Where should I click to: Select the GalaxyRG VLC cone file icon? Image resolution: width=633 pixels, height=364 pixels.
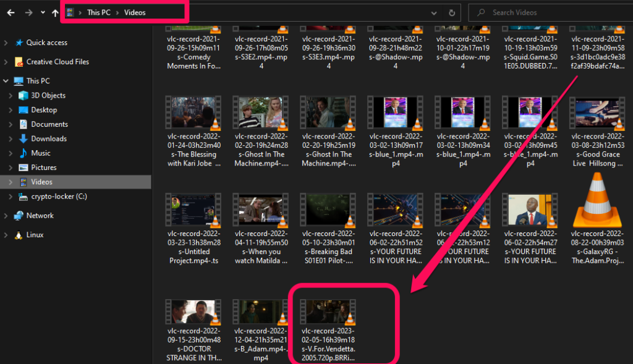[x=598, y=200]
